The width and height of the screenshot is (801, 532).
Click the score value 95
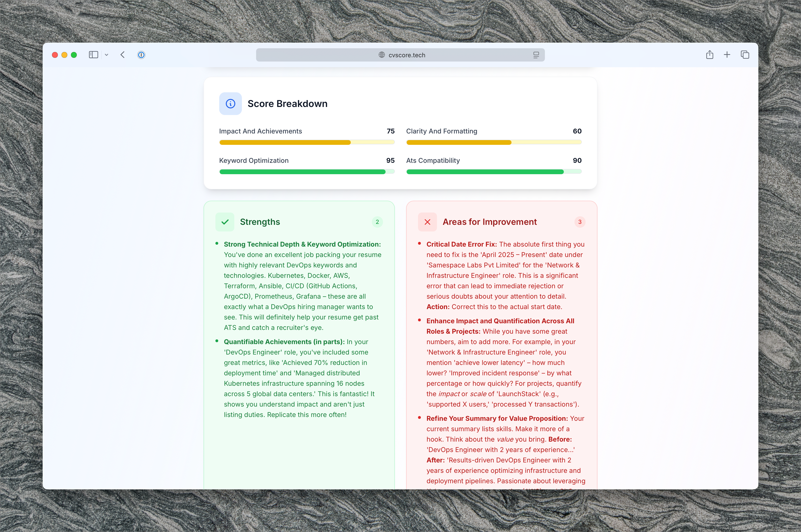(390, 160)
